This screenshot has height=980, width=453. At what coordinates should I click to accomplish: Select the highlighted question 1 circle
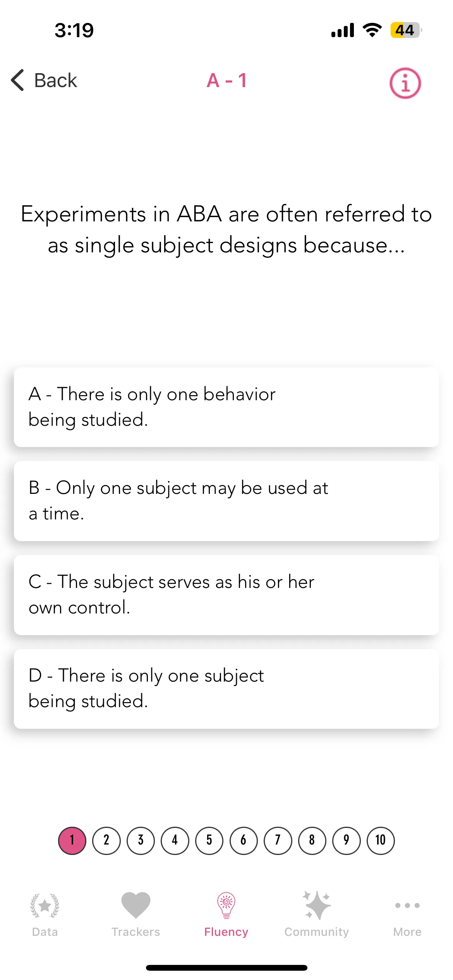pos(72,840)
